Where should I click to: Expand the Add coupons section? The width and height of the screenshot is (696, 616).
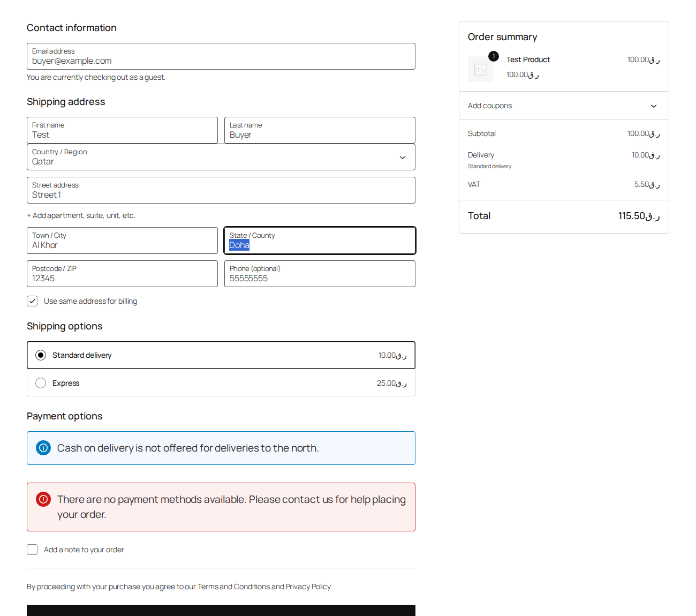click(564, 106)
